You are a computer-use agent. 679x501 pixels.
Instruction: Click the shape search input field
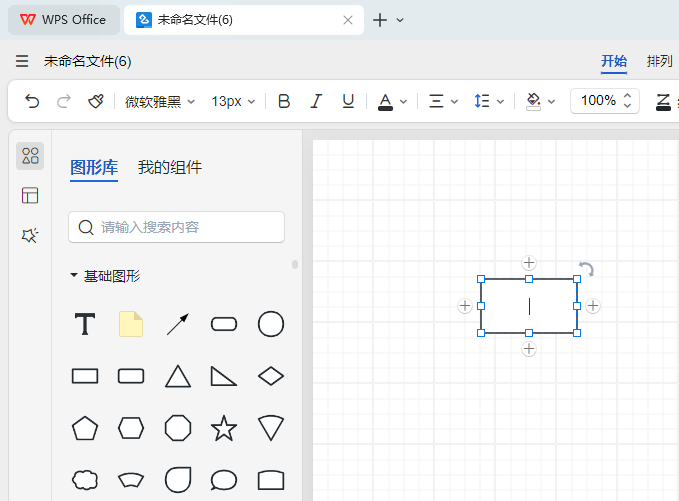176,227
